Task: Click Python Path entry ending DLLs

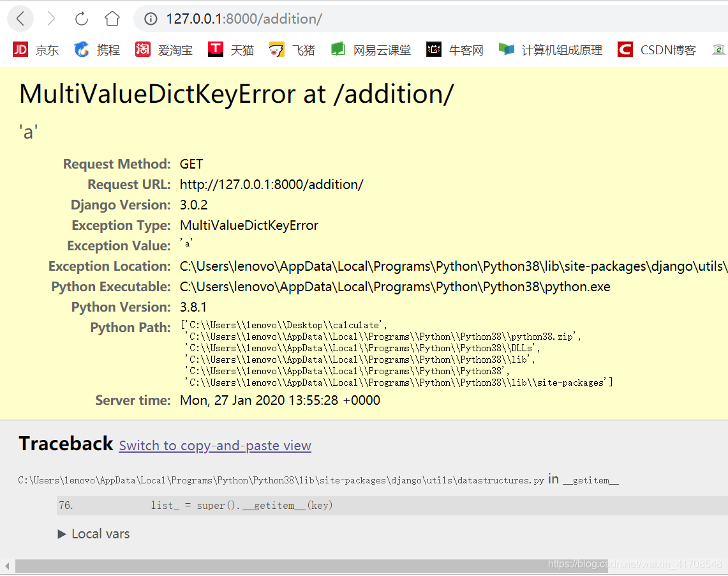Action: pyautogui.click(x=362, y=349)
